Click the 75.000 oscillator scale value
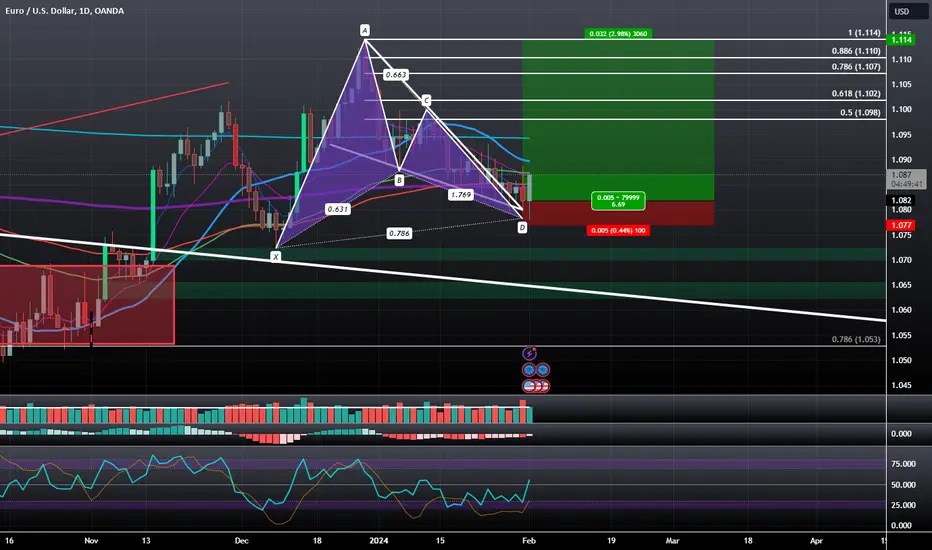This screenshot has width=932, height=550. point(903,464)
